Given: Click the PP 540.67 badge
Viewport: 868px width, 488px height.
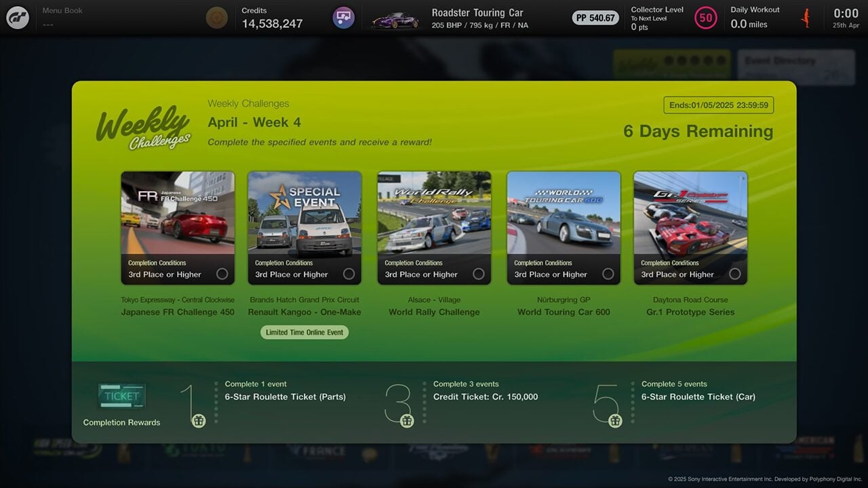Looking at the screenshot, I should coord(595,18).
